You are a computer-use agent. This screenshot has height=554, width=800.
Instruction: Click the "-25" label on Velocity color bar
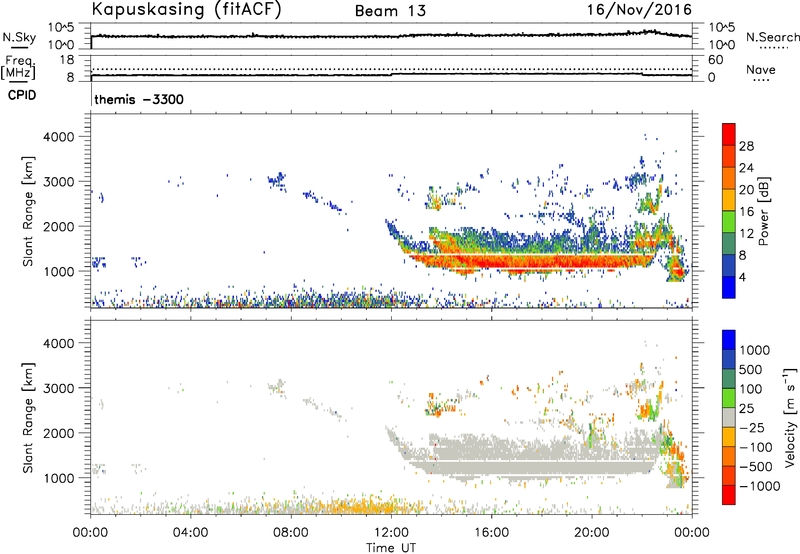pos(752,428)
